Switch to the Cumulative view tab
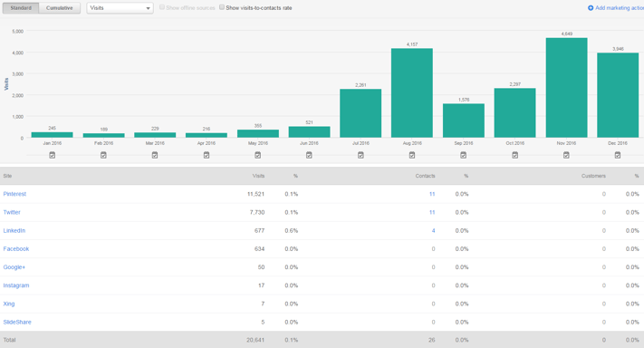This screenshot has height=348, width=644. click(x=60, y=8)
